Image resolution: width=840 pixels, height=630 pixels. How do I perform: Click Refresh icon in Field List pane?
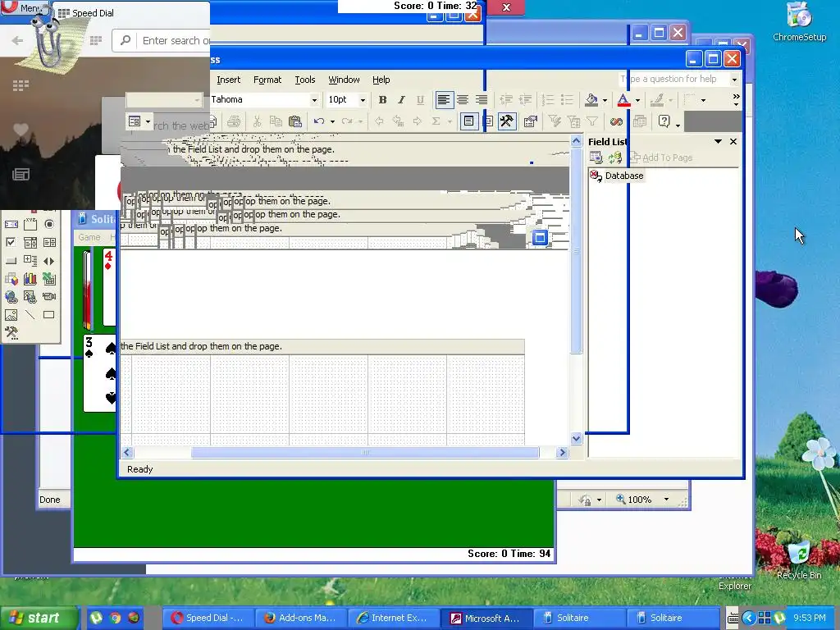click(x=615, y=157)
